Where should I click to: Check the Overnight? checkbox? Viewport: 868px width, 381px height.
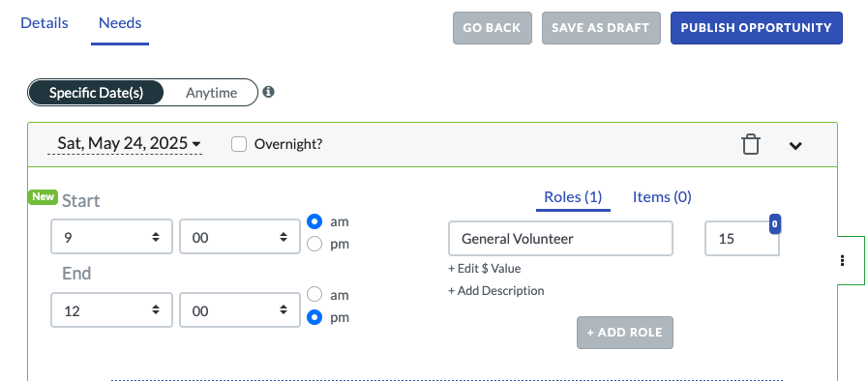[x=239, y=144]
